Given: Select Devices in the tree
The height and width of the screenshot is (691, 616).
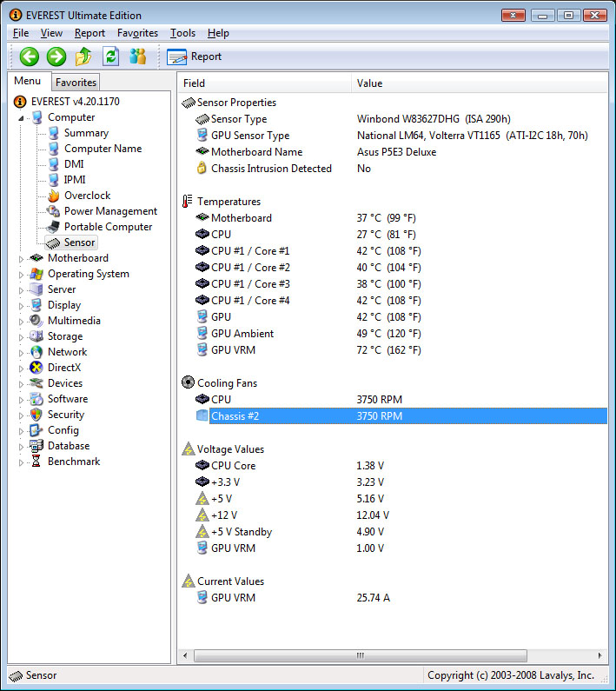Looking at the screenshot, I should click(65, 383).
